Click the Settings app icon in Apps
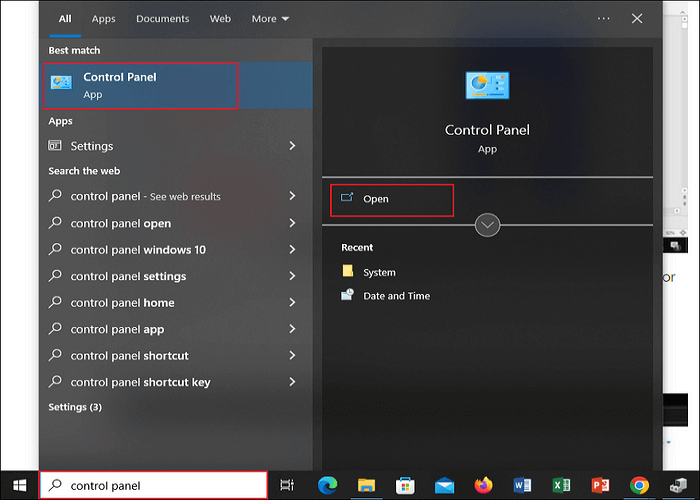This screenshot has width=700, height=500. click(x=55, y=146)
